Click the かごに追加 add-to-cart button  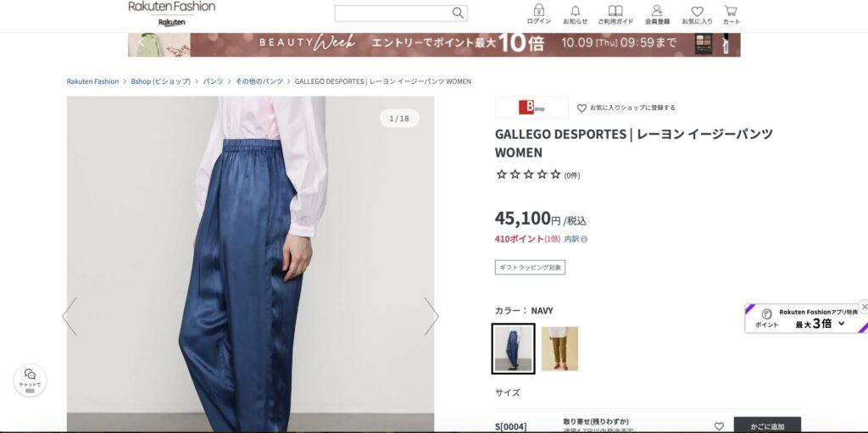[x=767, y=425]
